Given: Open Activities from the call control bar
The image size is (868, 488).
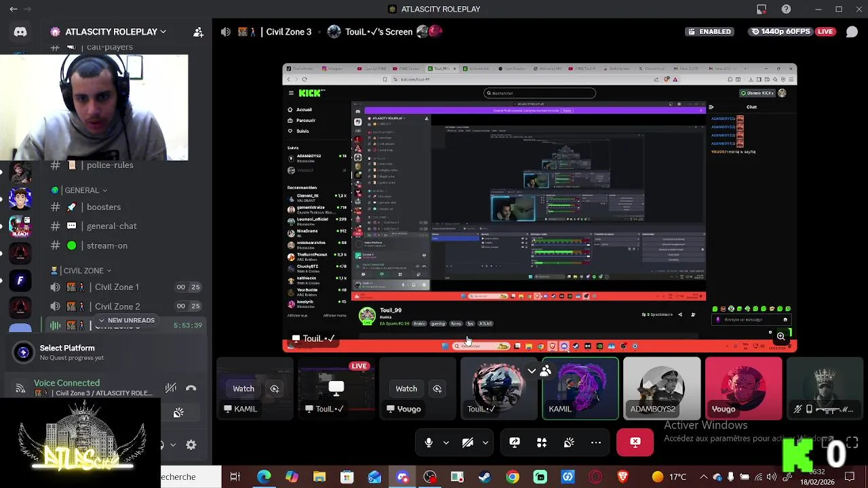Looking at the screenshot, I should point(542,443).
